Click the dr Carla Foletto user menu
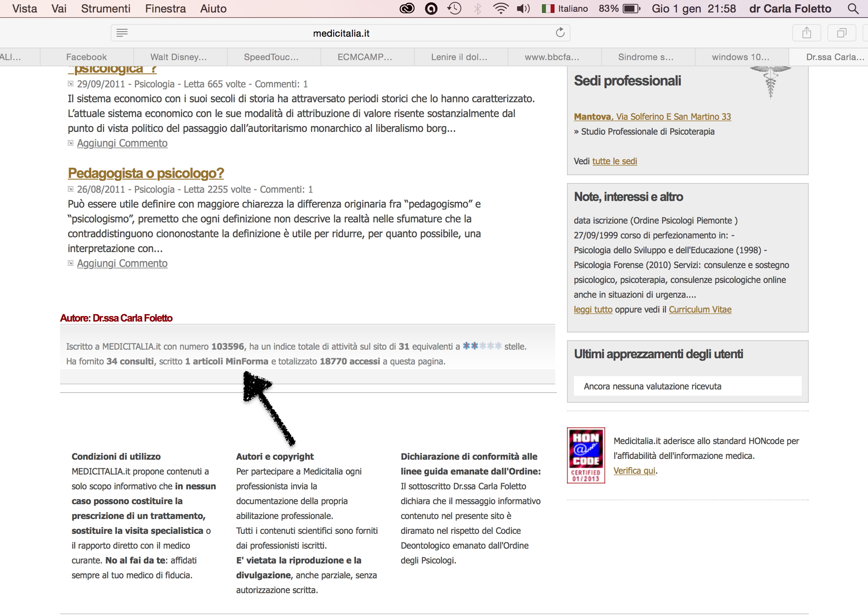 point(790,9)
